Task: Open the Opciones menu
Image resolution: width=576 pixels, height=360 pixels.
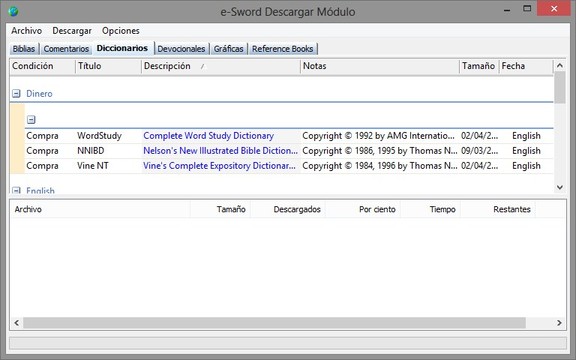Action: pos(120,30)
